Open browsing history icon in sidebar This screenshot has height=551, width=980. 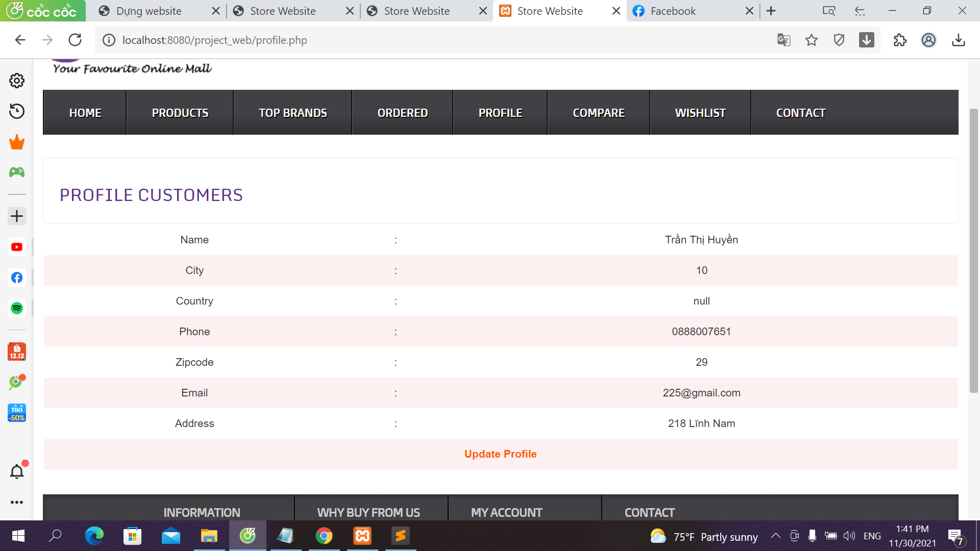coord(17,111)
